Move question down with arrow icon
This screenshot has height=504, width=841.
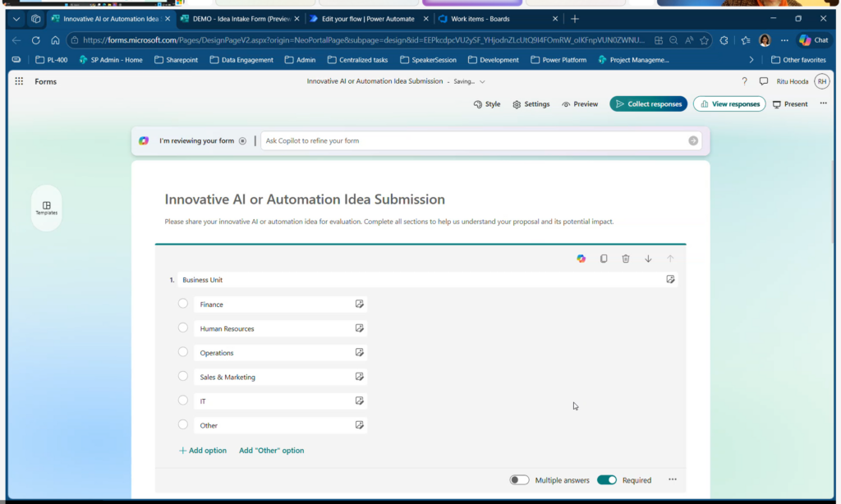[x=648, y=259]
